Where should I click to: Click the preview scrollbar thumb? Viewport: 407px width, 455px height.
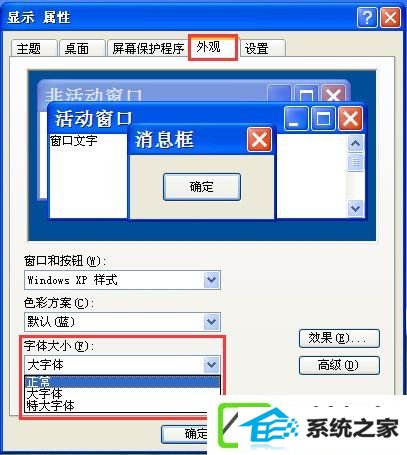(x=355, y=162)
